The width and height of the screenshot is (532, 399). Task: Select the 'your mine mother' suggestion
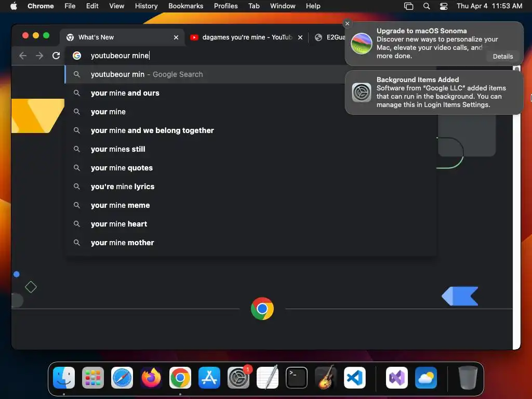click(250, 242)
